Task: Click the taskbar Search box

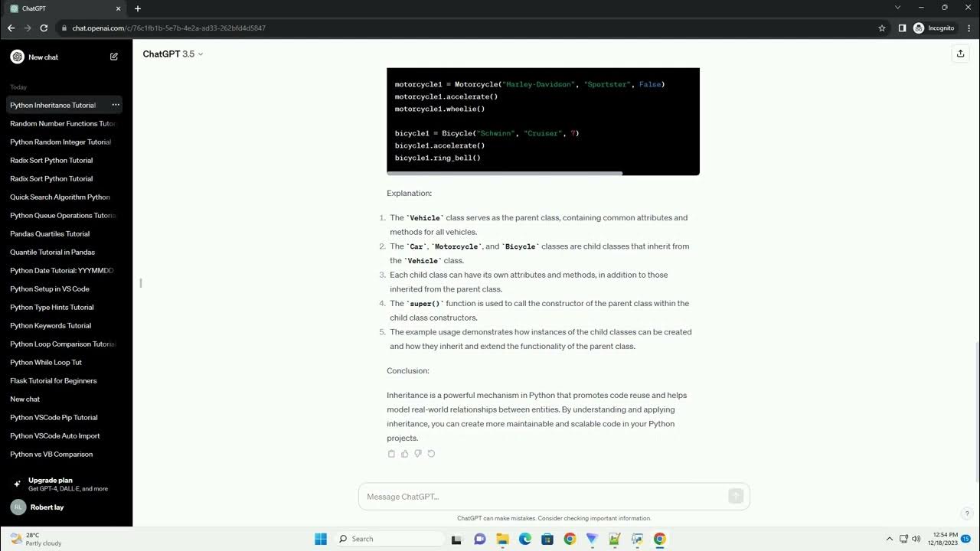Action: [389, 539]
